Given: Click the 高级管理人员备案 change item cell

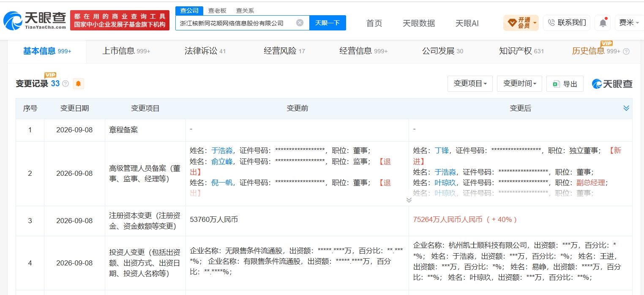Looking at the screenshot, I should (x=145, y=173).
